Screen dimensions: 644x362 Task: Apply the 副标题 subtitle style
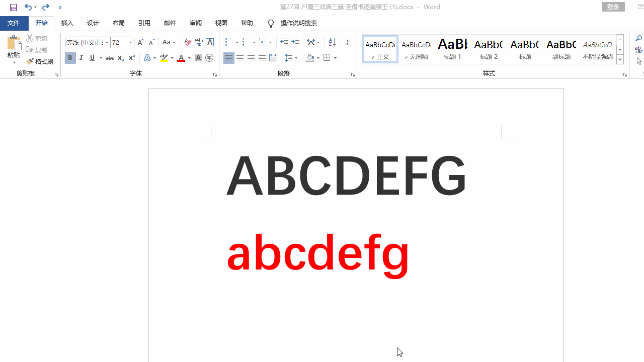click(561, 49)
